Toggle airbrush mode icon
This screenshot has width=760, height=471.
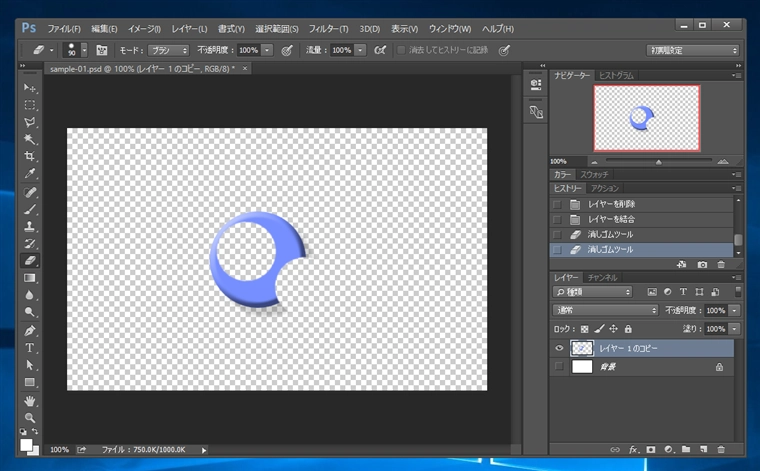click(x=380, y=50)
